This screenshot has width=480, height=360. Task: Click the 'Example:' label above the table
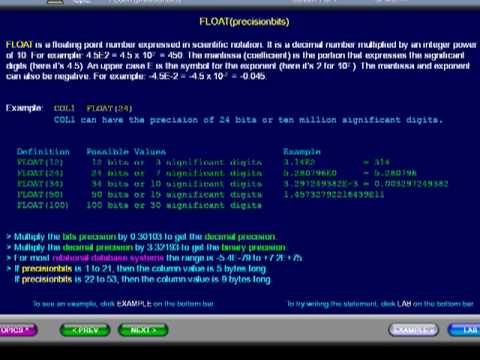coord(24,108)
